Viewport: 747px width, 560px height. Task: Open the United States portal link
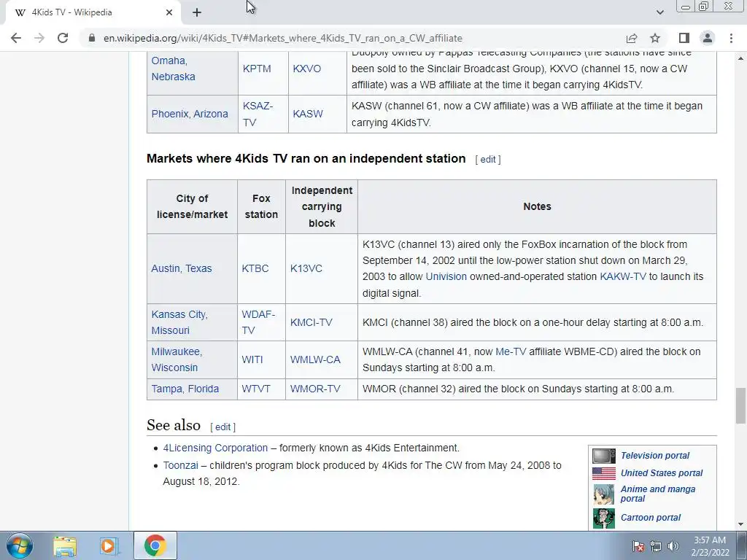click(661, 472)
